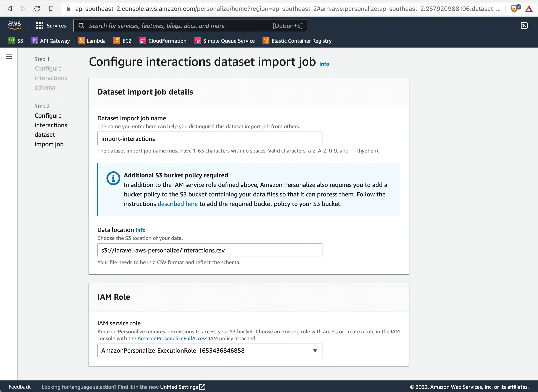Open the Lambda service shortcut
The height and width of the screenshot is (392, 538).
point(92,41)
